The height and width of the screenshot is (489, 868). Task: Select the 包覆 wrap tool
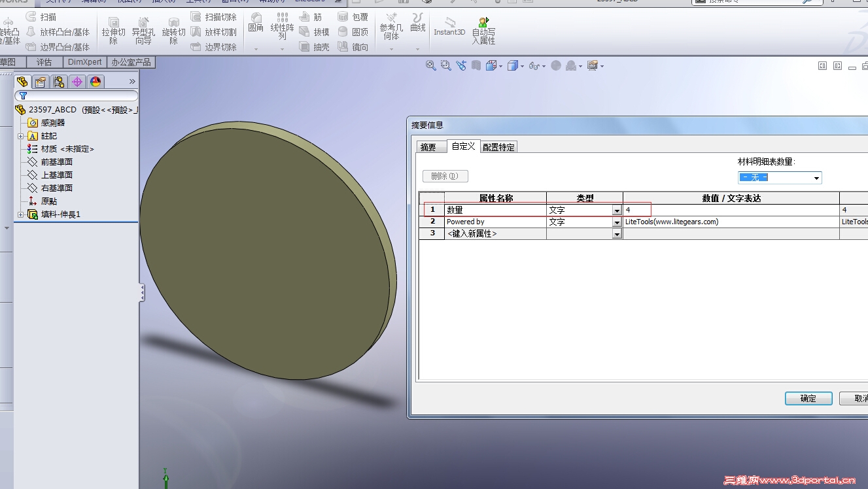click(353, 17)
